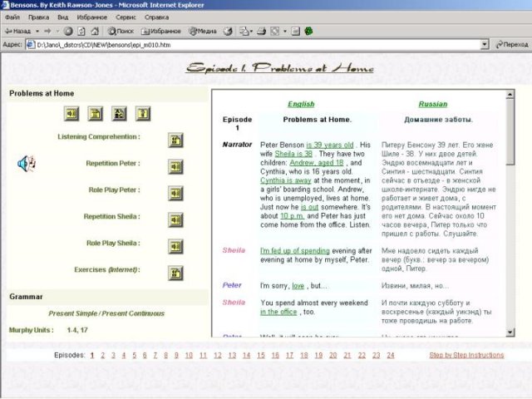Click the English column header link

[301, 104]
